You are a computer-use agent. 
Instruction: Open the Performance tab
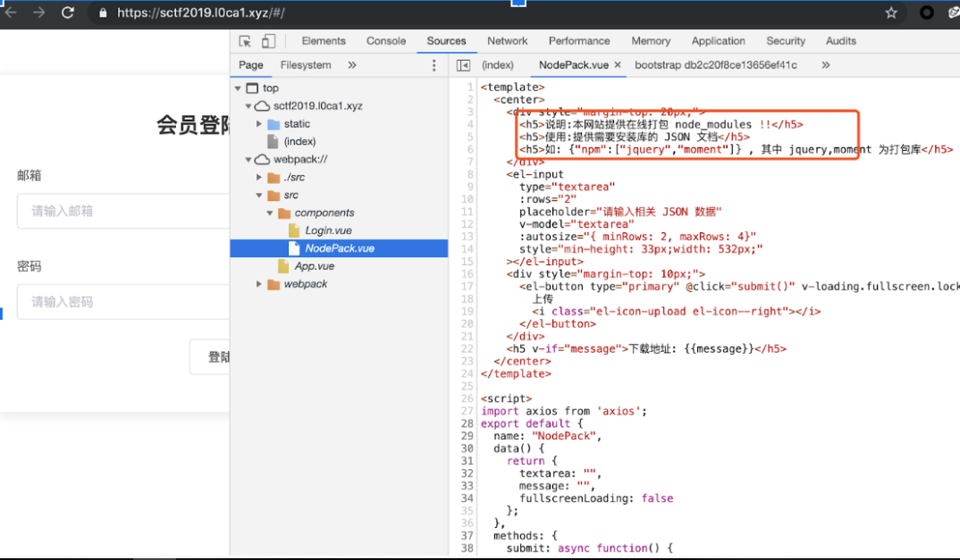579,41
